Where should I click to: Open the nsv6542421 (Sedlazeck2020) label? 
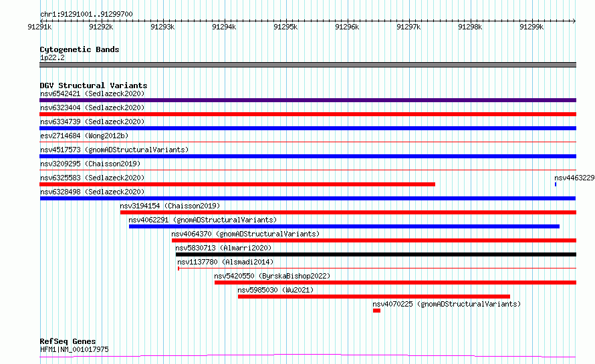(92, 94)
